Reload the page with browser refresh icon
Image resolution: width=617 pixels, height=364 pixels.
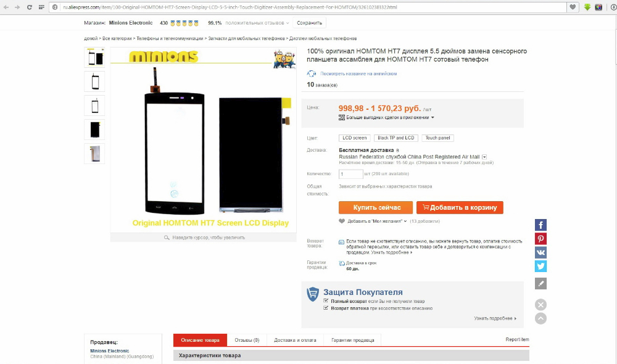click(30, 7)
